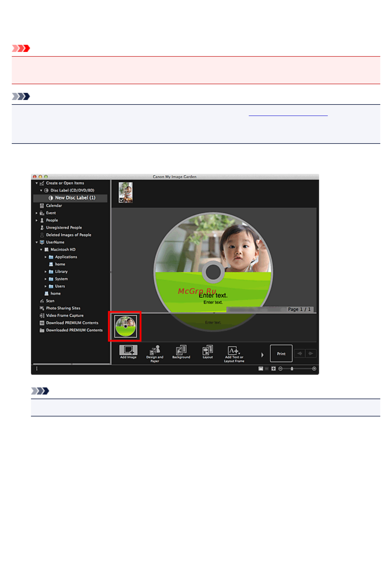
Task: Open Download PREMIUM Contents
Action: 72,323
